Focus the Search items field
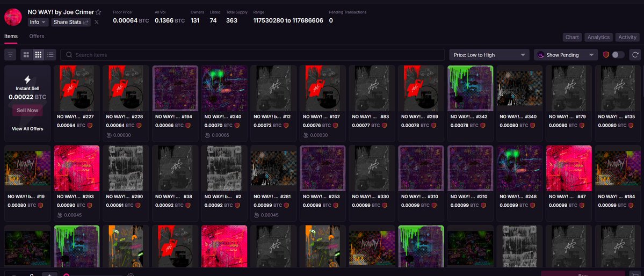 click(252, 55)
